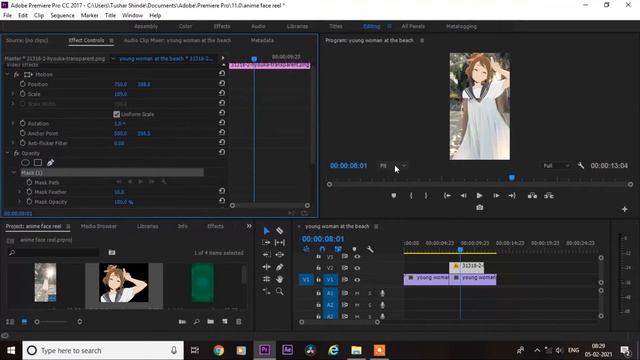Click timeline playhead marker
The height and width of the screenshot is (360, 640).
[x=460, y=249]
